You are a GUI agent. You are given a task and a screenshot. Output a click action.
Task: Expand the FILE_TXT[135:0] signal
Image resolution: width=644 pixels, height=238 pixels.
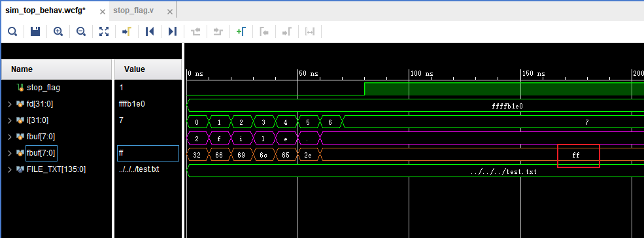click(x=10, y=169)
